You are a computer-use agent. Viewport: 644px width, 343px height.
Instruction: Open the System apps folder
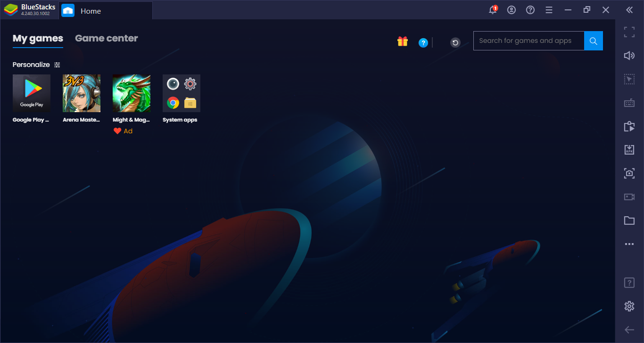[182, 93]
